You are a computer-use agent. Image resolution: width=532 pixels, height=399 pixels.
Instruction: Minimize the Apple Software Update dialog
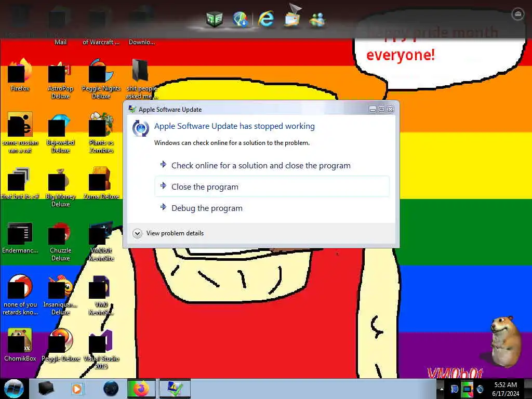(x=373, y=109)
